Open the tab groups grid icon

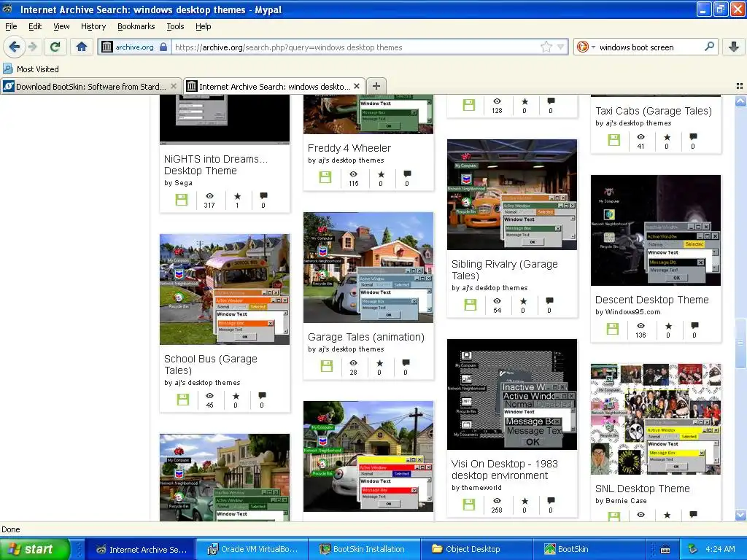click(740, 86)
